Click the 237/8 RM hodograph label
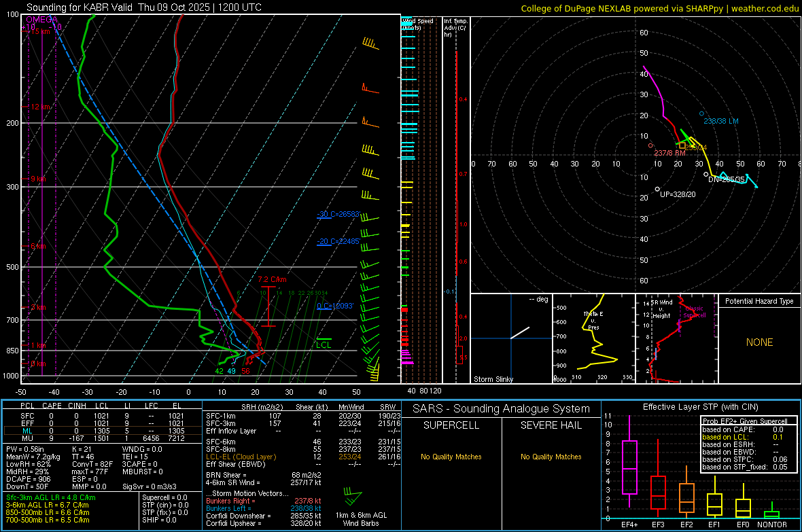Screen dimensions: 802x532 (x=669, y=153)
